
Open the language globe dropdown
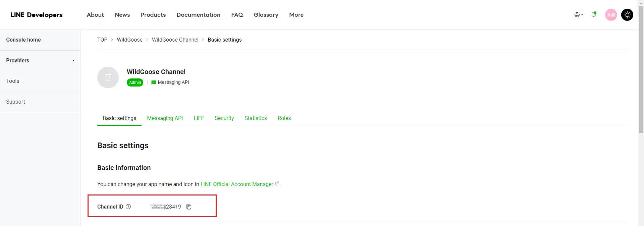(579, 15)
